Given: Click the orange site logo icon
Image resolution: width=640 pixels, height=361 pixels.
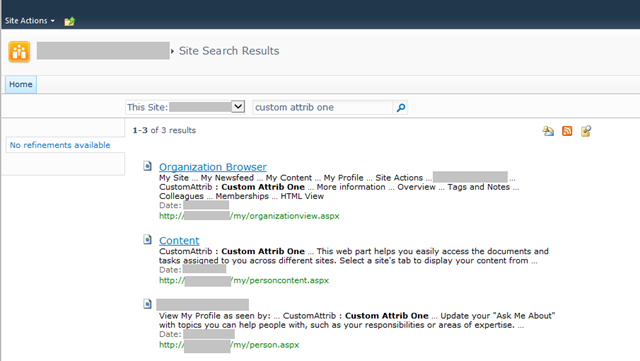Looking at the screenshot, I should (x=19, y=52).
